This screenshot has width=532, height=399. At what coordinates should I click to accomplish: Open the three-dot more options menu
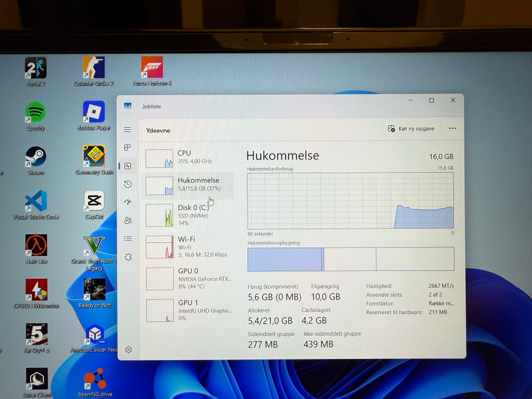pyautogui.click(x=452, y=129)
